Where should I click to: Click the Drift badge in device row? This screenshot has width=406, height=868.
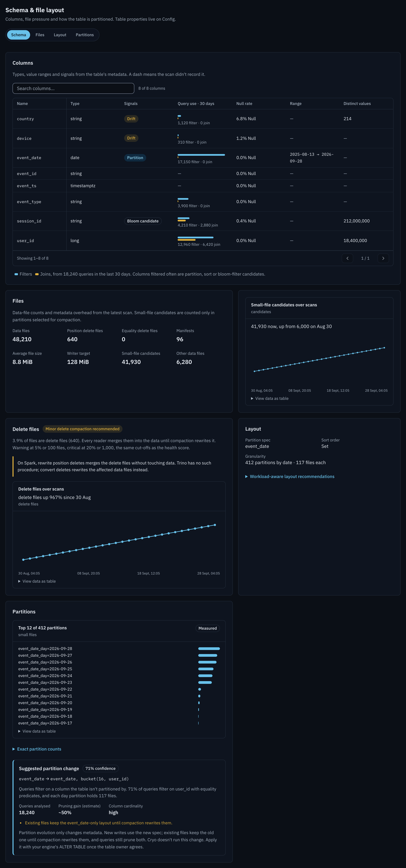[x=131, y=138]
